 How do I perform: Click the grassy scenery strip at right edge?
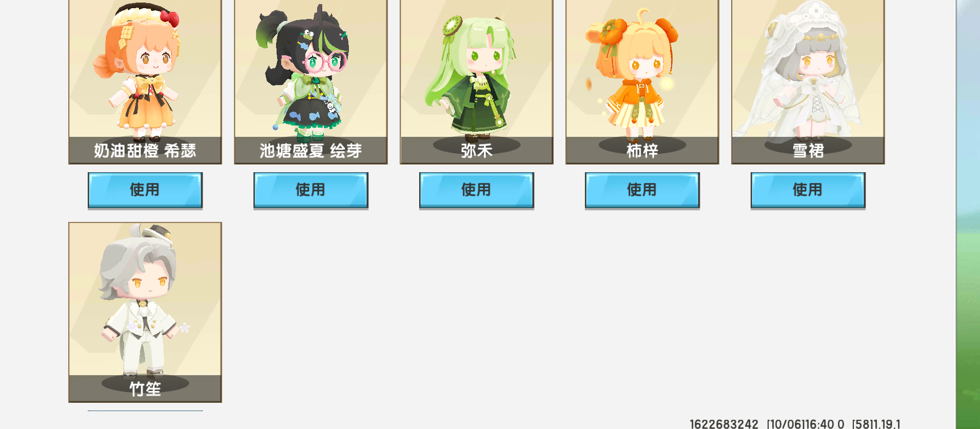(x=968, y=214)
